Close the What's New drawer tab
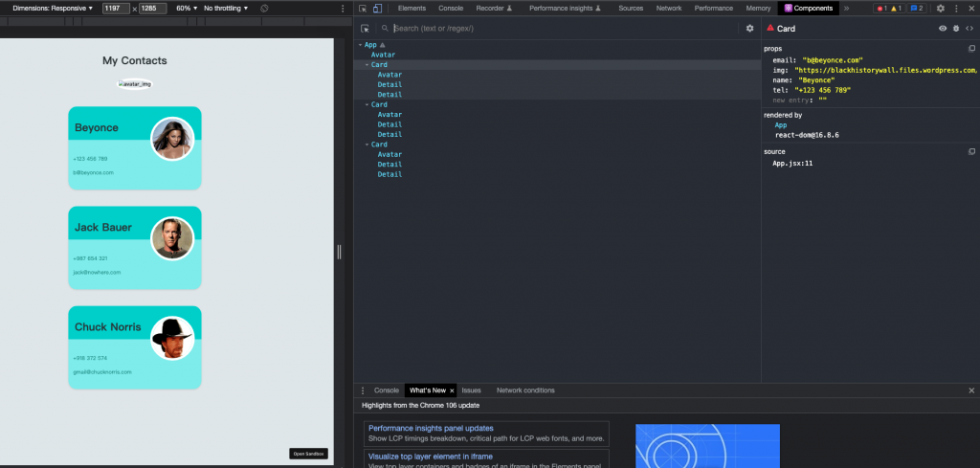 coord(452,390)
